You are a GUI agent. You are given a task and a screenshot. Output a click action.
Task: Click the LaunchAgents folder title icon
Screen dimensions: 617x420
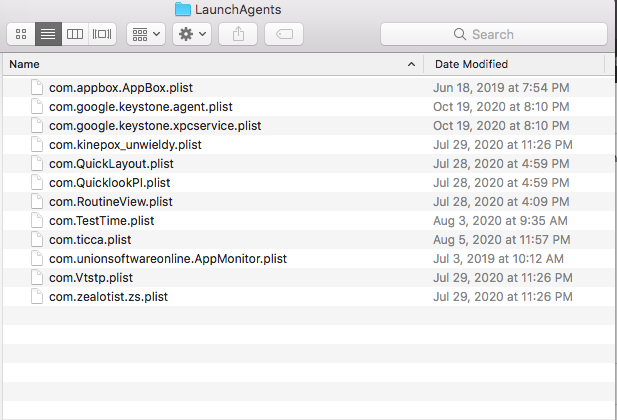pos(182,9)
